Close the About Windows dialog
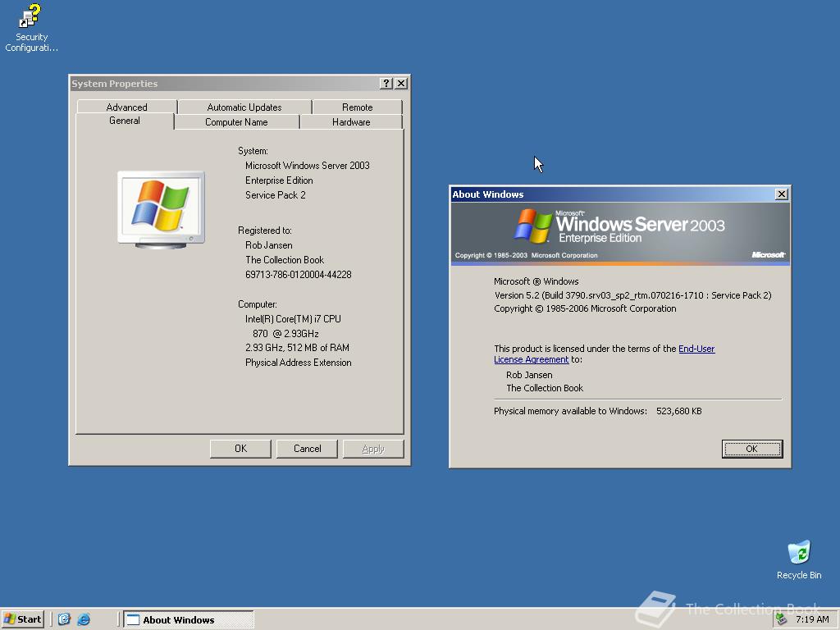The width and height of the screenshot is (840, 630). click(782, 194)
